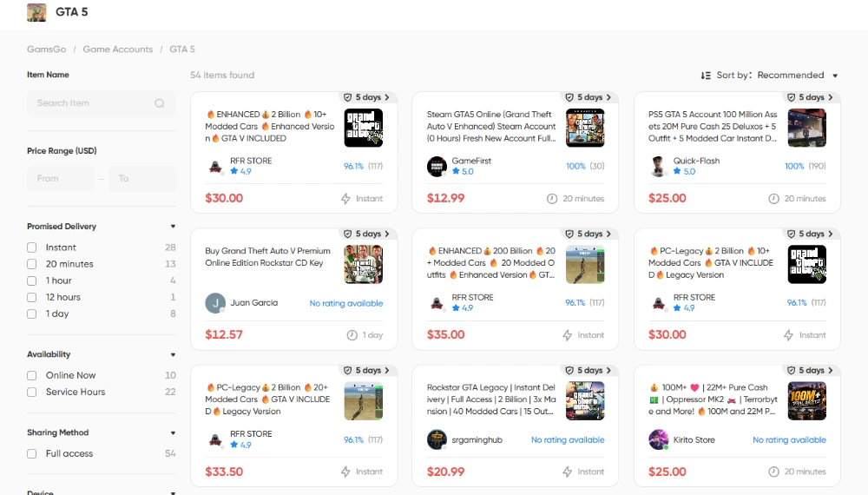This screenshot has width=868, height=495.
Task: Click the Juan Garcia seller avatar
Action: tap(215, 303)
